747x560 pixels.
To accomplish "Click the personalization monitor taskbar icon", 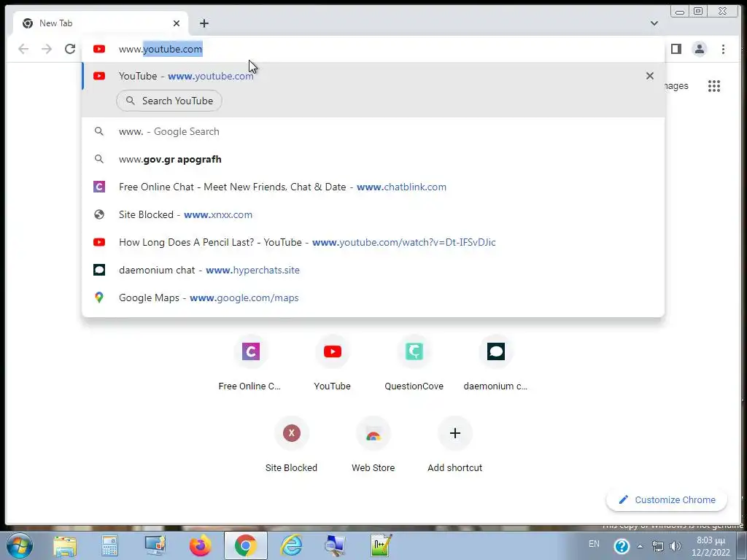I will (x=155, y=546).
